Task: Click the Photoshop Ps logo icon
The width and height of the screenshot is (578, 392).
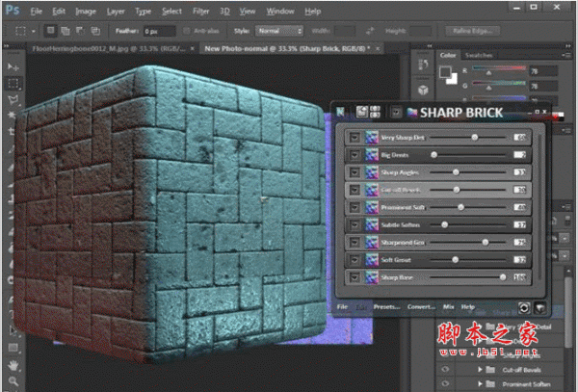Action: coord(13,10)
